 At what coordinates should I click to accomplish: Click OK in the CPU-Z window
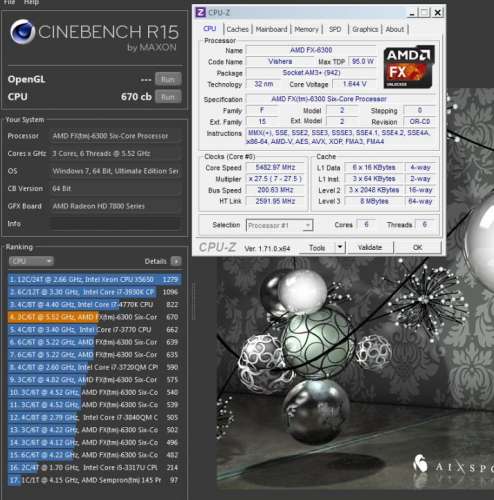point(418,247)
